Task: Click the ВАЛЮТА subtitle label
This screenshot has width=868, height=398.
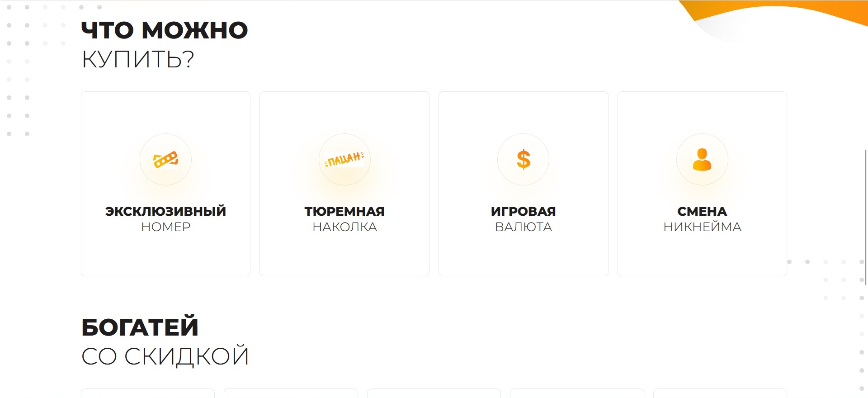Action: (x=524, y=227)
